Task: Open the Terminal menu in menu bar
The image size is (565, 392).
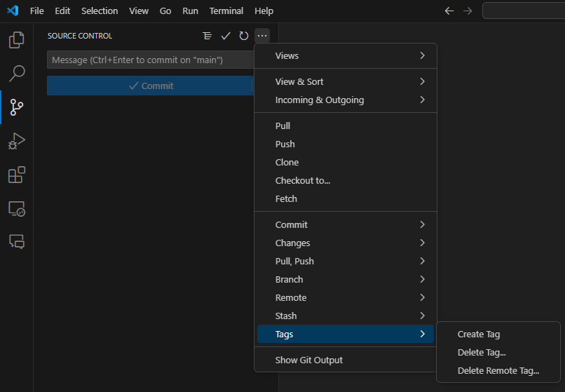Action: click(226, 11)
